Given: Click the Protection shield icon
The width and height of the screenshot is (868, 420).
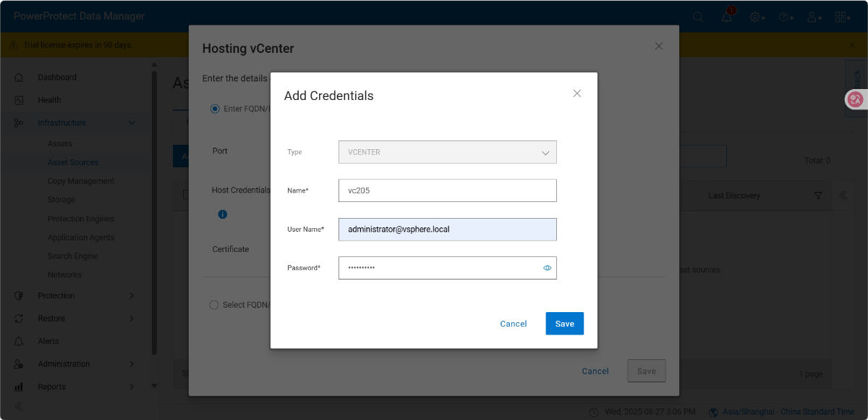Looking at the screenshot, I should pos(19,295).
